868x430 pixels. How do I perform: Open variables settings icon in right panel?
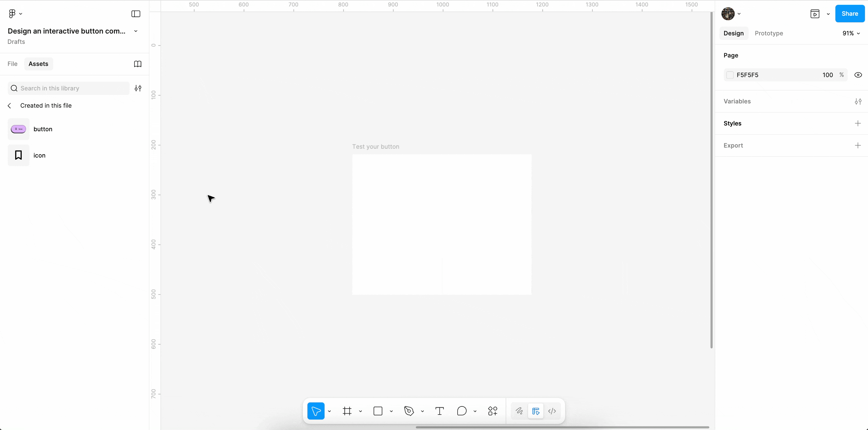click(858, 102)
